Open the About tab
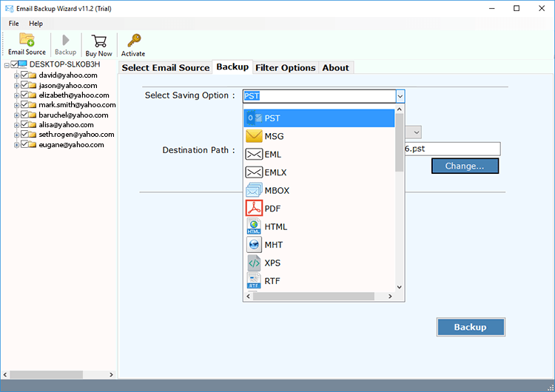Screen dimensions: 555x392 (x=335, y=67)
